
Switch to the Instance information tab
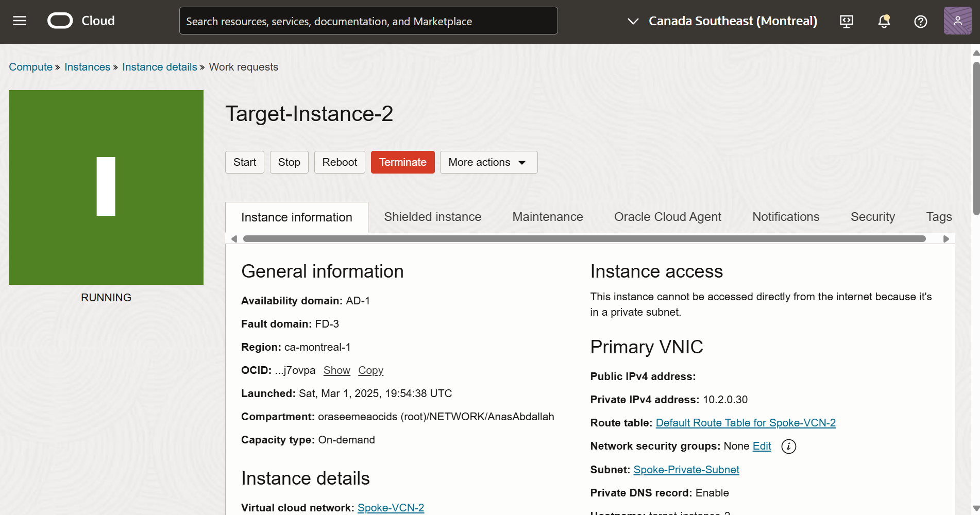pos(297,217)
